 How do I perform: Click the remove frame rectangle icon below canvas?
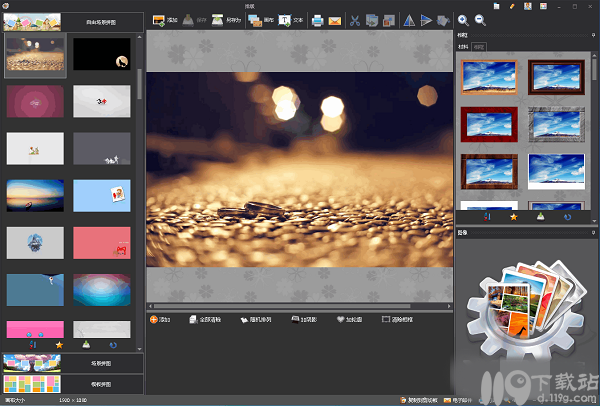click(386, 319)
